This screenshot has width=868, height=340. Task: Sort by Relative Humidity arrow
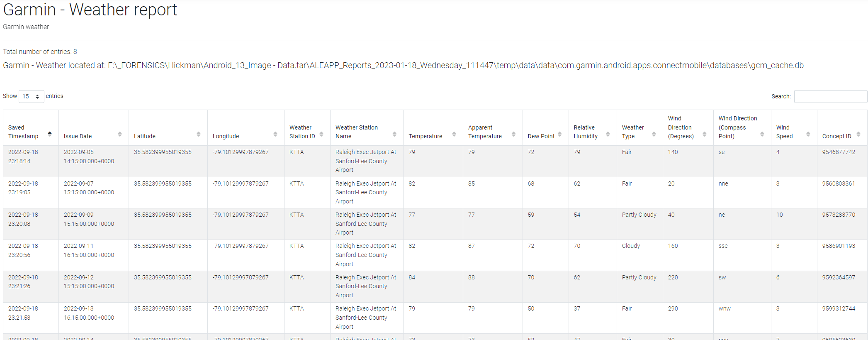(608, 134)
